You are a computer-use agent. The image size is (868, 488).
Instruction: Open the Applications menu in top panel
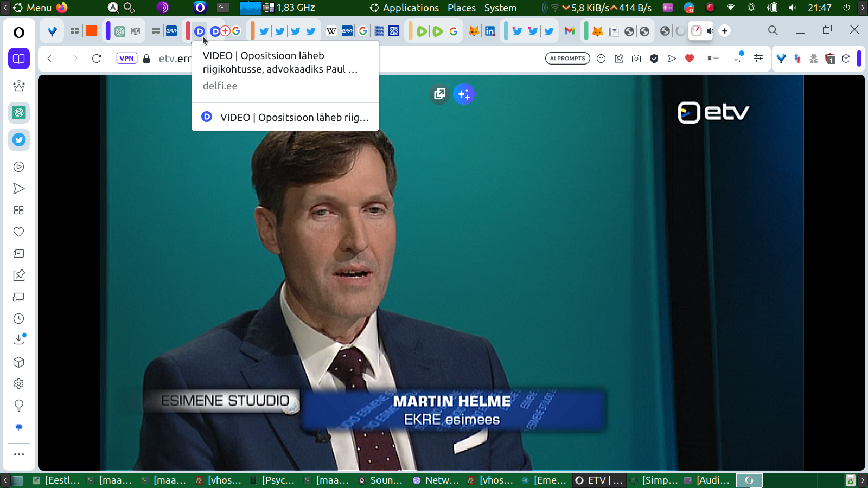click(410, 8)
